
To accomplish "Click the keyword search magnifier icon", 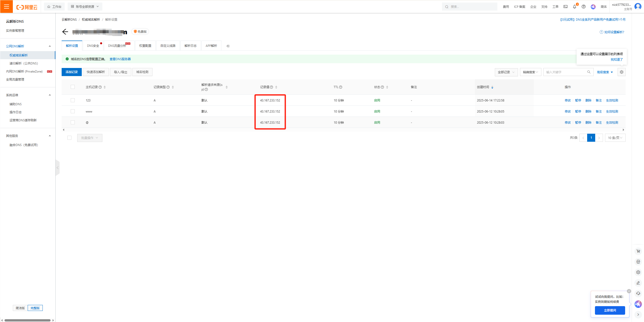I will pyautogui.click(x=589, y=72).
